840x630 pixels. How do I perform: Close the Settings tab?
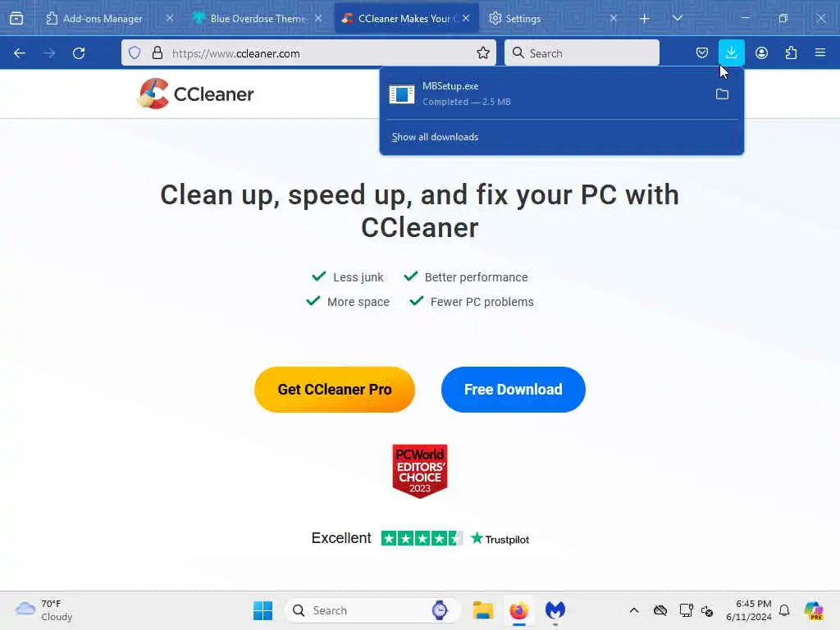pyautogui.click(x=614, y=18)
